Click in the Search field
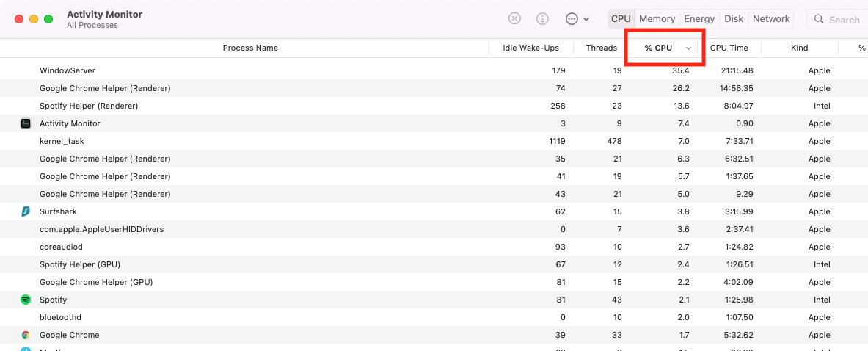 tap(837, 19)
